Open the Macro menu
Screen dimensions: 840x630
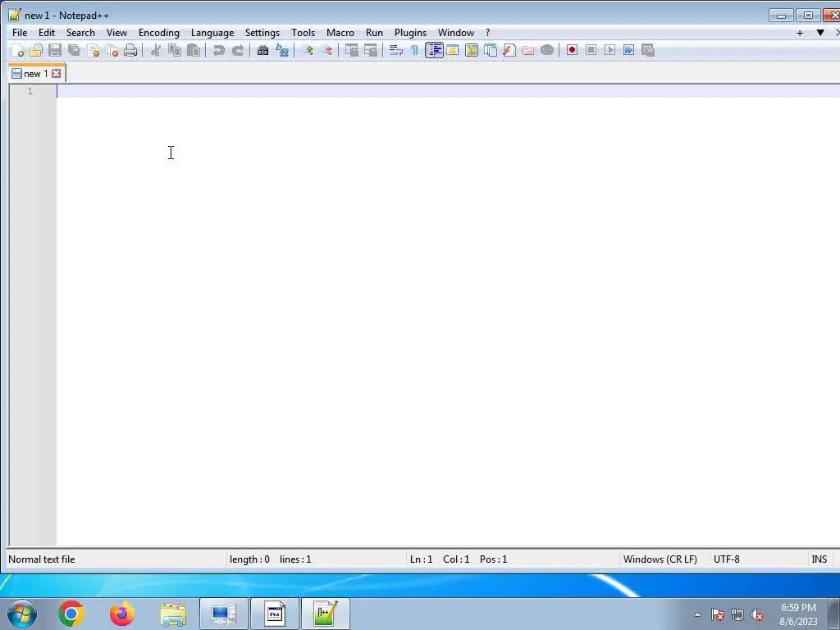click(x=340, y=33)
